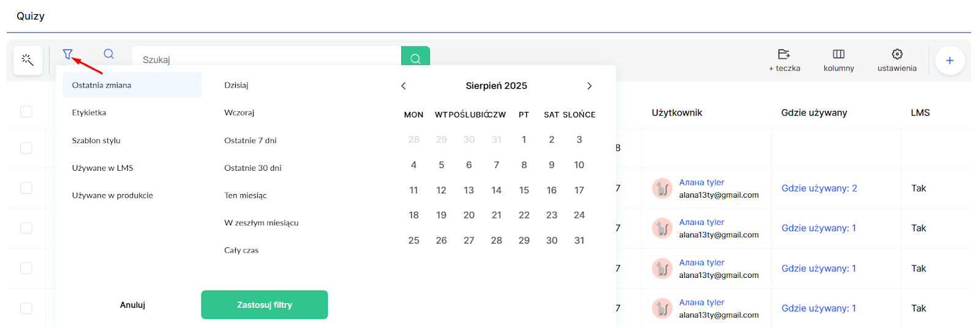Click the blue magnifier search icon
Screen dimensions: 980x328
[108, 54]
